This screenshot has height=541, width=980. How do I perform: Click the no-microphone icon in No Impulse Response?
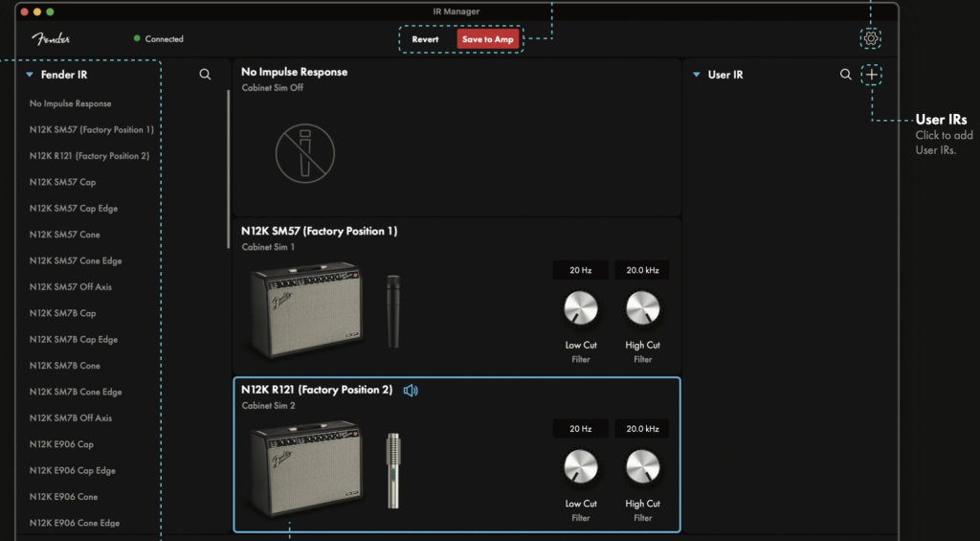pyautogui.click(x=305, y=152)
